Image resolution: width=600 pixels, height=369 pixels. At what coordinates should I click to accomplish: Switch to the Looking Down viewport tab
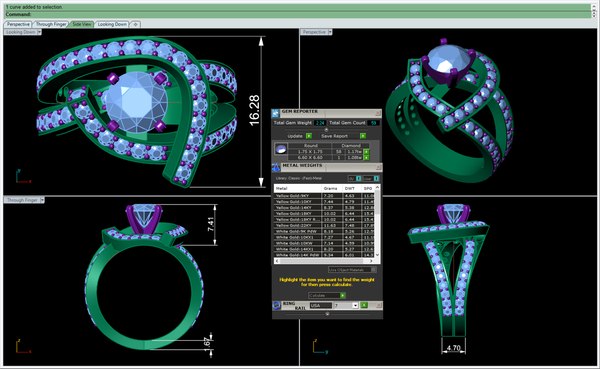click(x=112, y=24)
